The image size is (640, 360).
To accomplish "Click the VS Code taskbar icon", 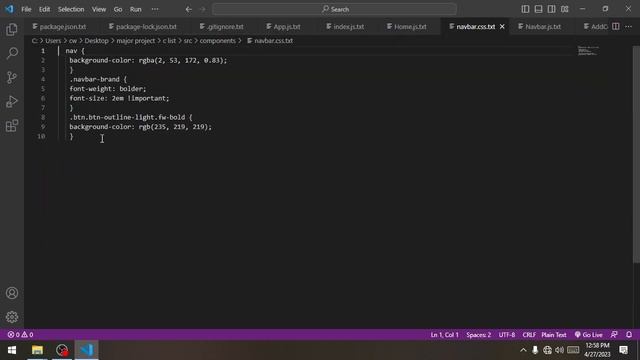I will tap(87, 350).
